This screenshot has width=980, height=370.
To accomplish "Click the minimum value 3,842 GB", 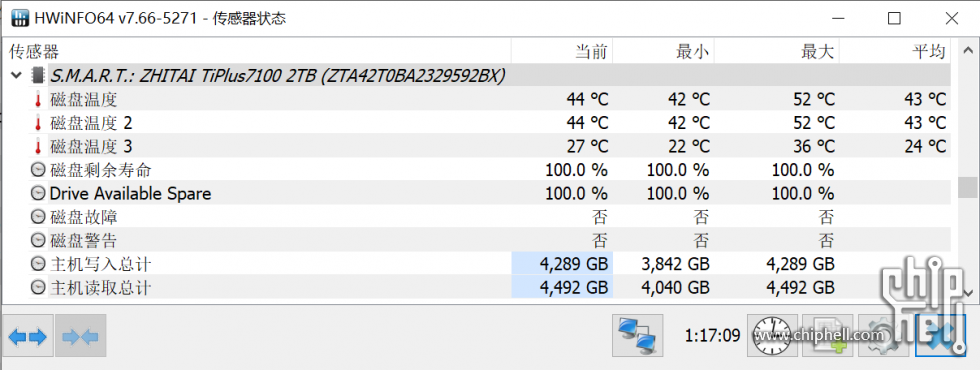I will [x=675, y=264].
